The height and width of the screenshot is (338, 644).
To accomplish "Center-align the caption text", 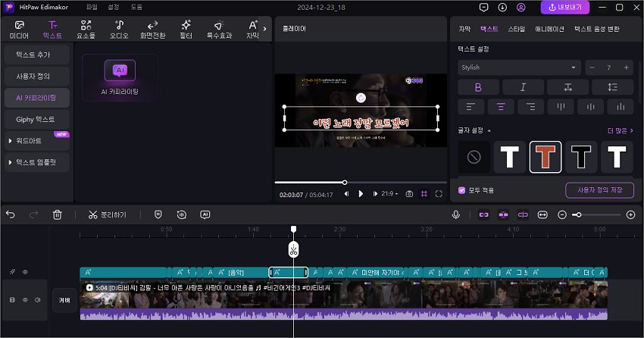I will point(501,107).
